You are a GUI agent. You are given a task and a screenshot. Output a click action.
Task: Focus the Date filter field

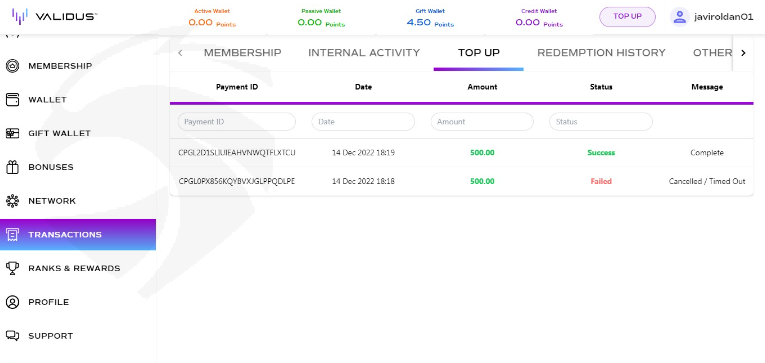pos(363,121)
